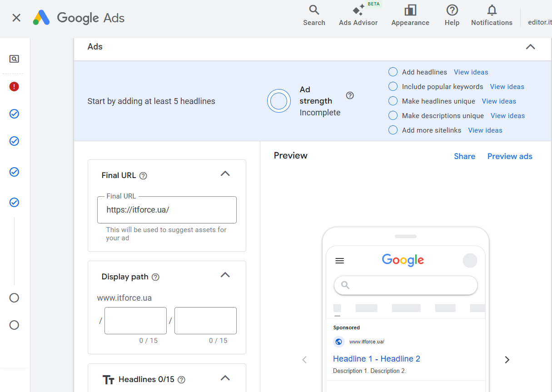Click the red error step icon in sidebar
This screenshot has height=392, width=552.
coord(14,86)
